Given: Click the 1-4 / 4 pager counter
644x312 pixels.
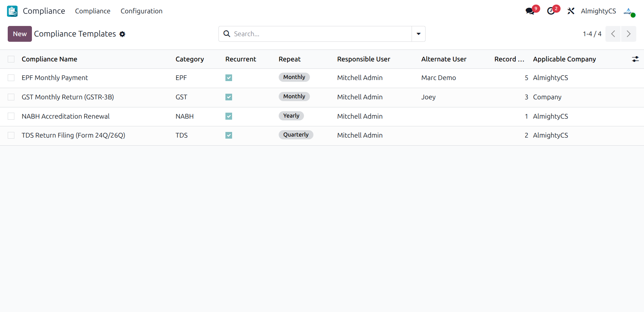Looking at the screenshot, I should (592, 34).
